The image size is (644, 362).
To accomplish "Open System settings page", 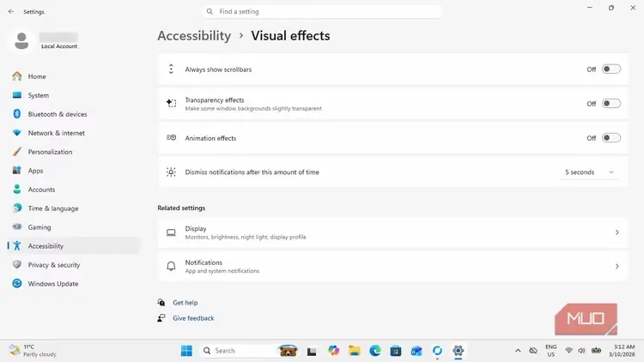I will (74, 95).
